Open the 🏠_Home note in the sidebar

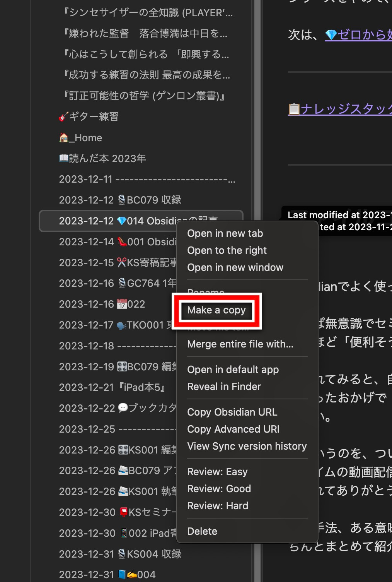(x=81, y=137)
